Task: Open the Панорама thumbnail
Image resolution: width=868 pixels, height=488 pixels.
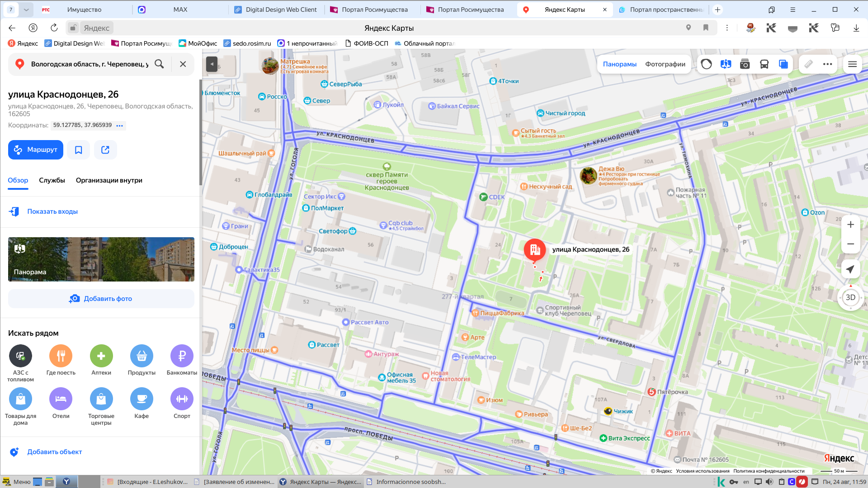Action: click(101, 259)
